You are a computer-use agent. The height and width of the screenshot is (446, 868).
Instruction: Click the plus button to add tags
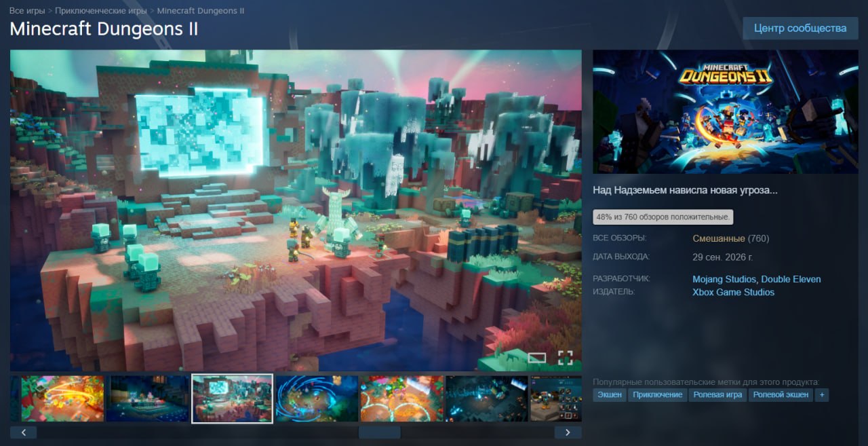click(x=822, y=394)
